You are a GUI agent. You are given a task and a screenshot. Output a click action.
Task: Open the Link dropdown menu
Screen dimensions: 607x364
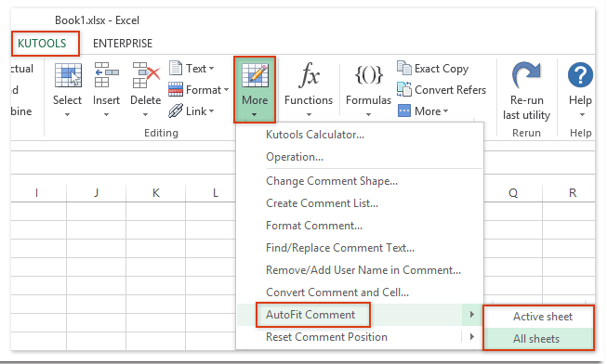pyautogui.click(x=211, y=111)
